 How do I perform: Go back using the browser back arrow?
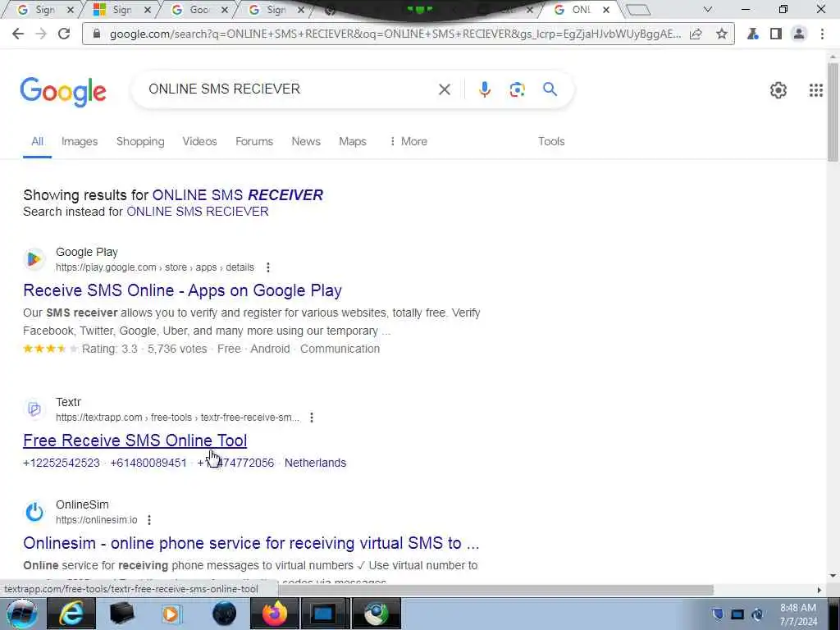[x=18, y=34]
